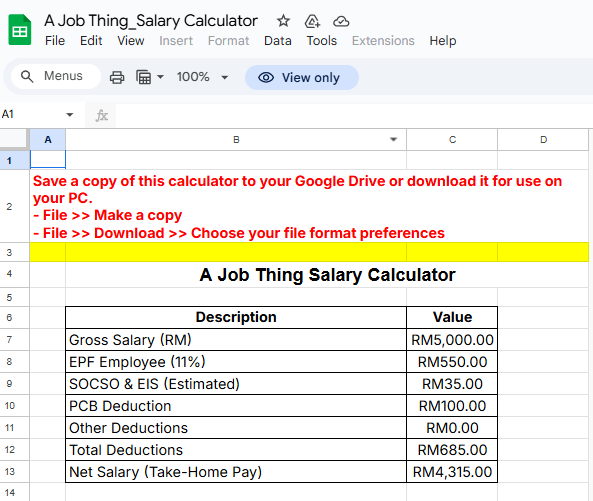593x501 pixels.
Task: Click the Menus search magnifier box
Action: point(56,76)
